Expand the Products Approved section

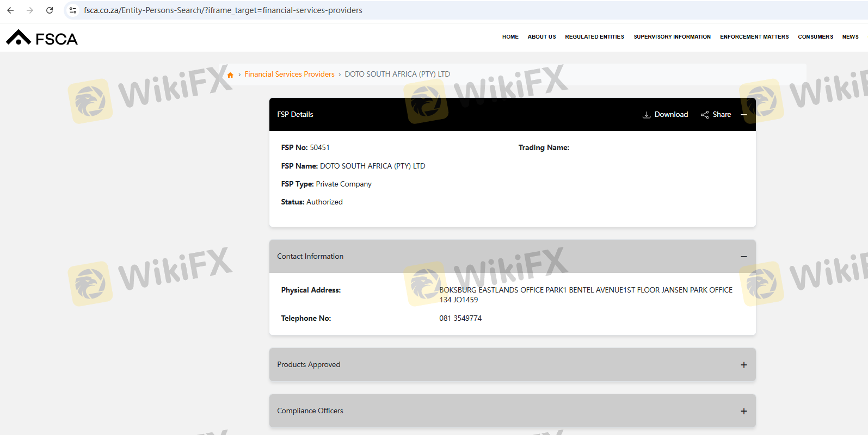coord(744,365)
